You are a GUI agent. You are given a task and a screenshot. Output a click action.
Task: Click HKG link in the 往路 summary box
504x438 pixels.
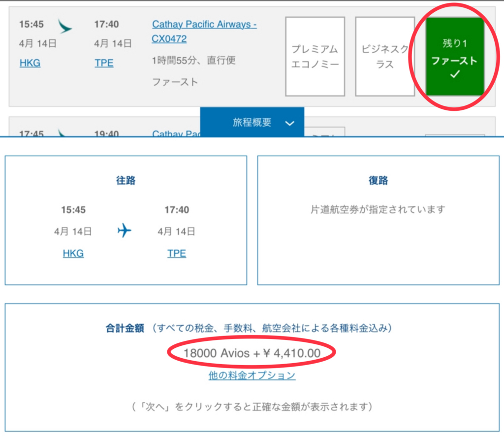click(73, 253)
